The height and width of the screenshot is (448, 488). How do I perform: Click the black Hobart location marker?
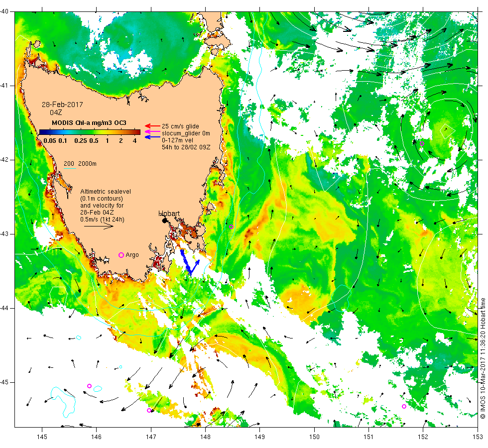click(x=165, y=221)
